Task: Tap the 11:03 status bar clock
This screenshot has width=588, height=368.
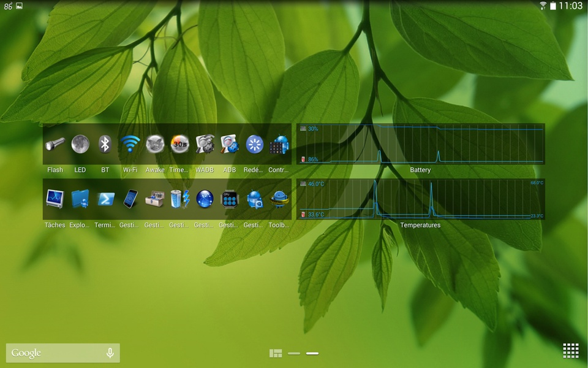Action: [x=570, y=6]
